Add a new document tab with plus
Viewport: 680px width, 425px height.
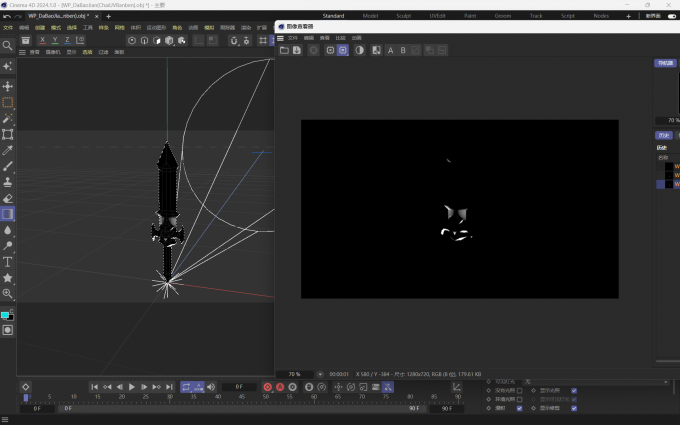(108, 16)
